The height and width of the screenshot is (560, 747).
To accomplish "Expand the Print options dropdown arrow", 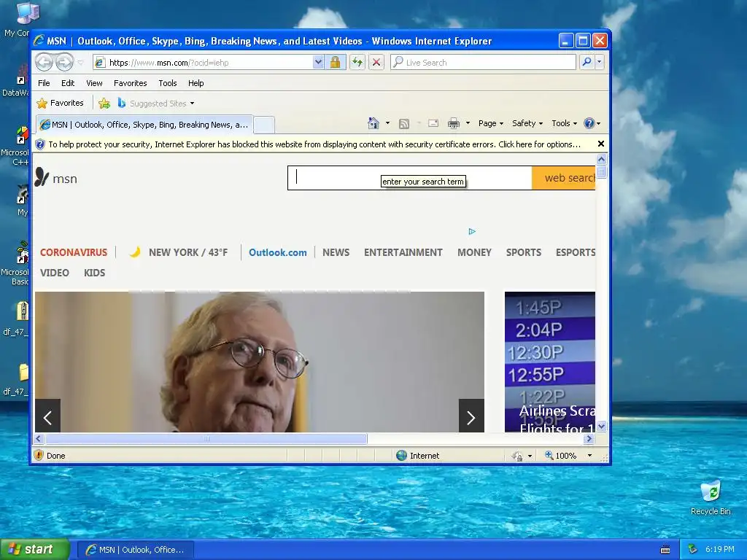I will coord(468,123).
